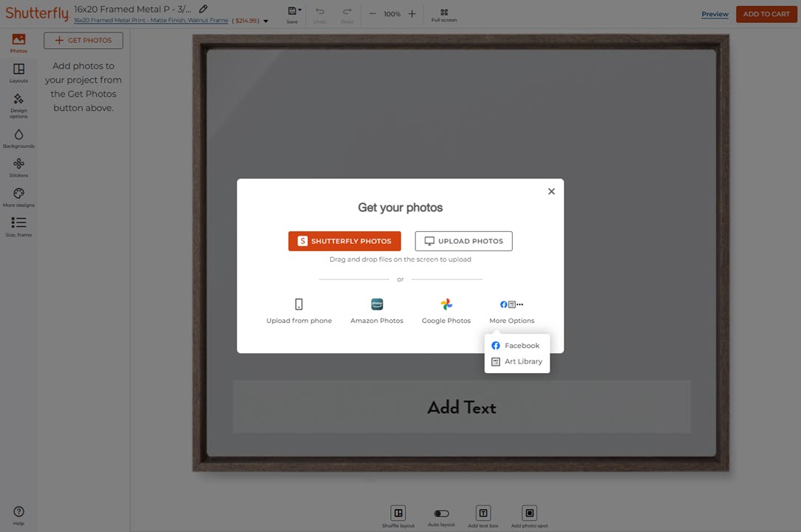Viewport: 801px width, 532px height.
Task: Go to Shutterfly logo home
Action: pyautogui.click(x=37, y=14)
